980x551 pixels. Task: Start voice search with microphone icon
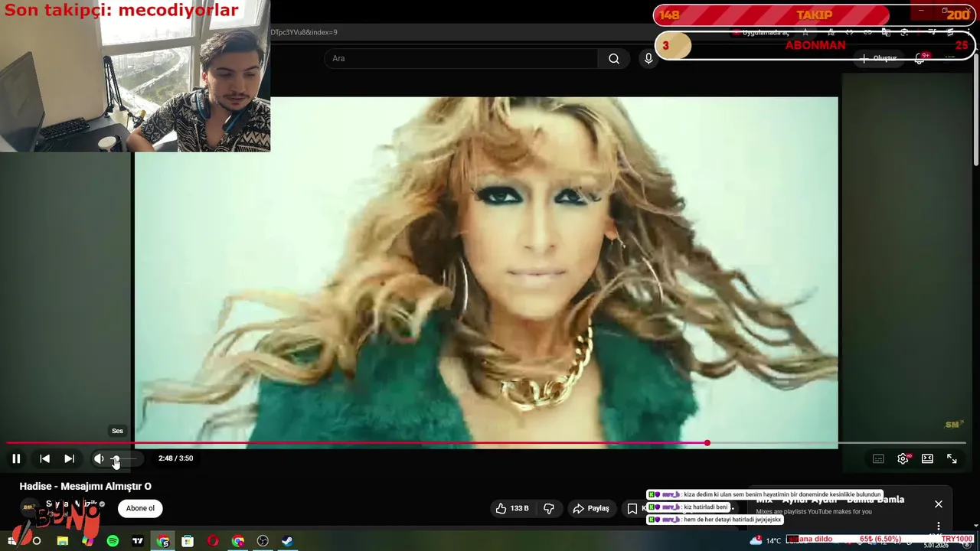pyautogui.click(x=648, y=58)
